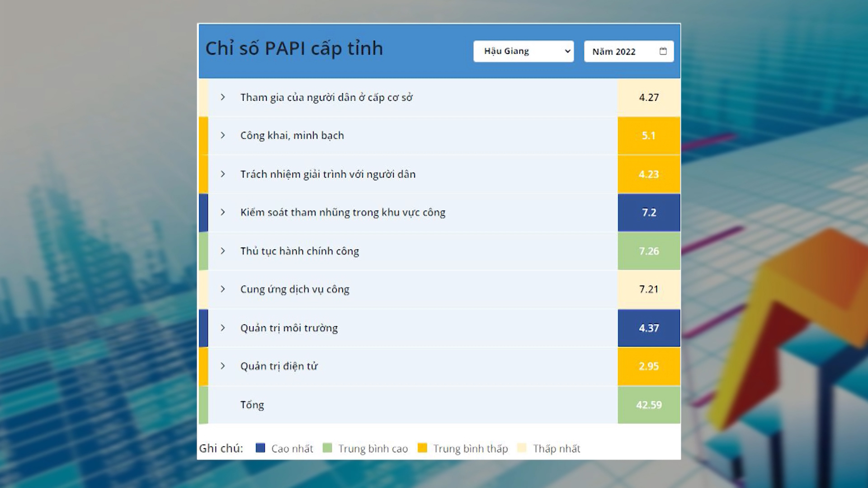
Task: Click the Thấp nhất cream legend swatch
Action: pyautogui.click(x=522, y=448)
